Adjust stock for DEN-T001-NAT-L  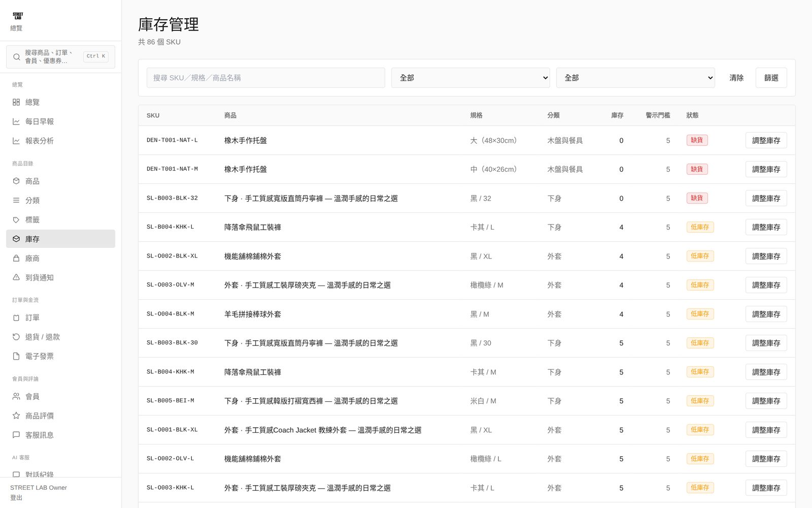coord(766,140)
